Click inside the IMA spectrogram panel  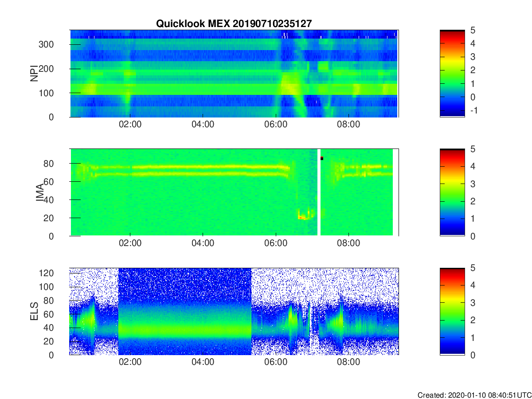click(x=234, y=192)
